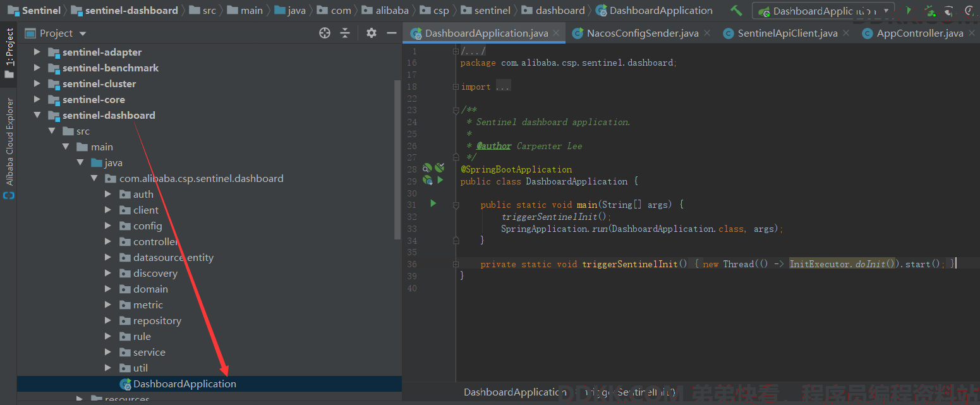Click the Sentinel breadcrumb in navigation bar

pos(41,10)
